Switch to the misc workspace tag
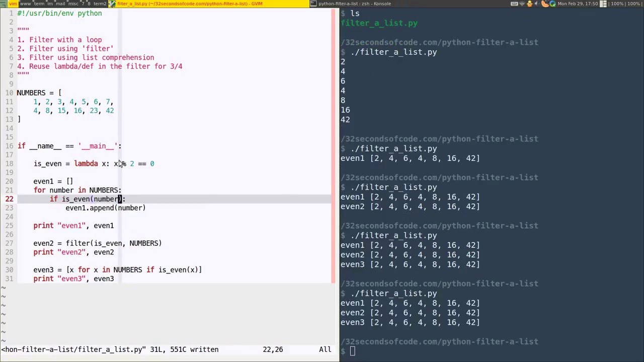The height and width of the screenshot is (362, 644). click(x=73, y=4)
